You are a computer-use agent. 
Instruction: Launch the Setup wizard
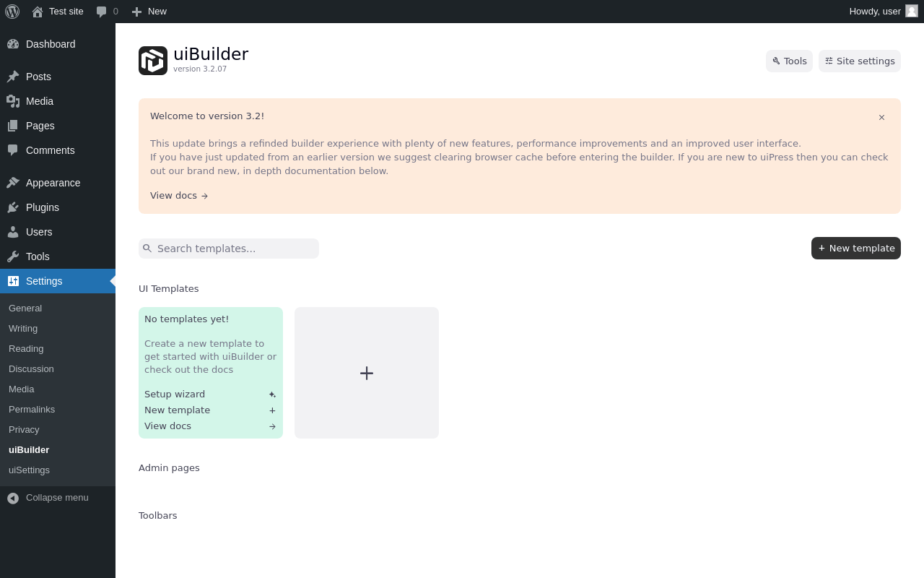[210, 394]
